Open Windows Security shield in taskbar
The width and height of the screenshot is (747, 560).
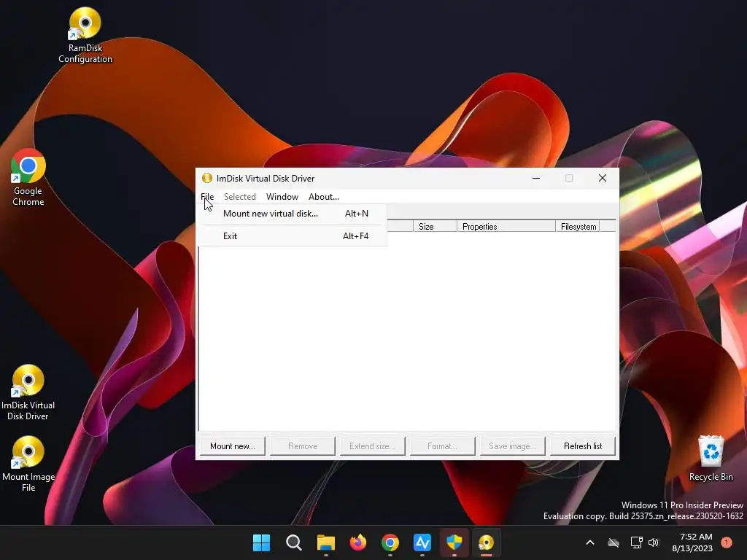[454, 542]
